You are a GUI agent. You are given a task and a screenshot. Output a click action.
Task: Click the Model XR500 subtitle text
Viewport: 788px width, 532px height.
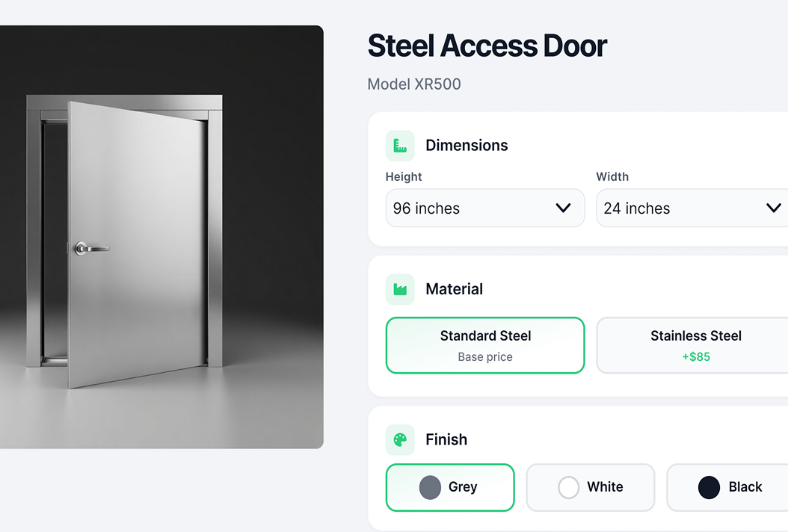[x=414, y=84]
